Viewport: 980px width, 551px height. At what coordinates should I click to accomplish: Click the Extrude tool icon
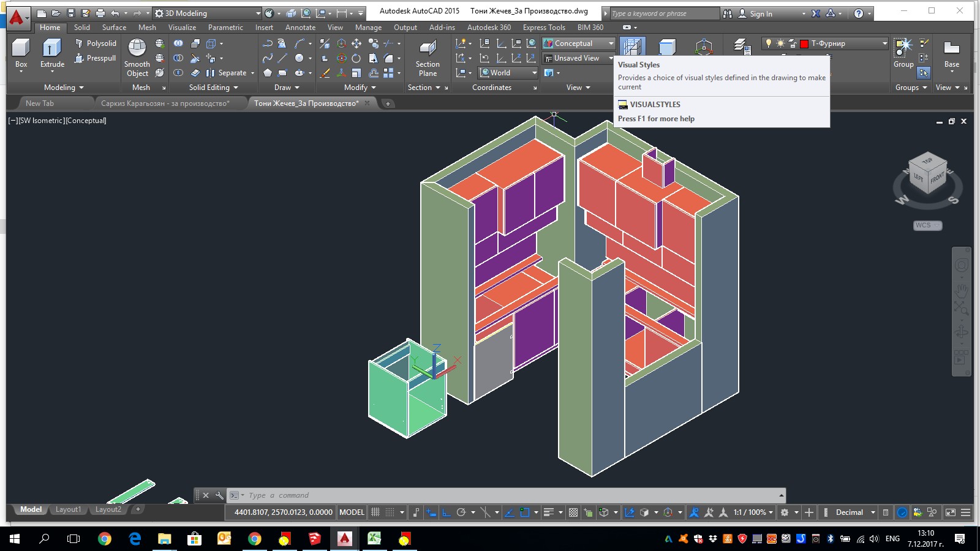(x=52, y=49)
